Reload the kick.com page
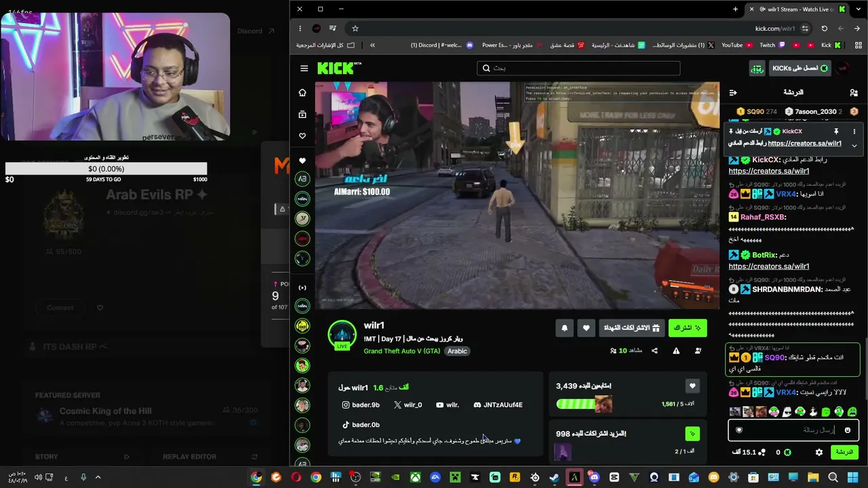The height and width of the screenshot is (488, 868). 824,28
